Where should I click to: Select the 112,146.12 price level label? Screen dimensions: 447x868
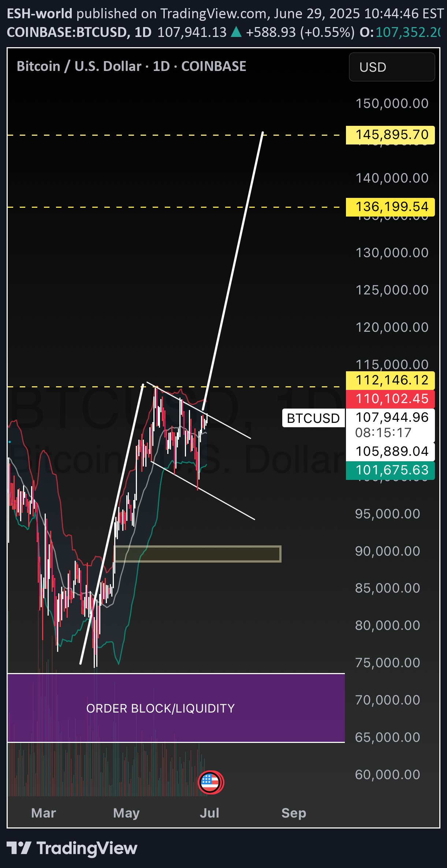(390, 380)
